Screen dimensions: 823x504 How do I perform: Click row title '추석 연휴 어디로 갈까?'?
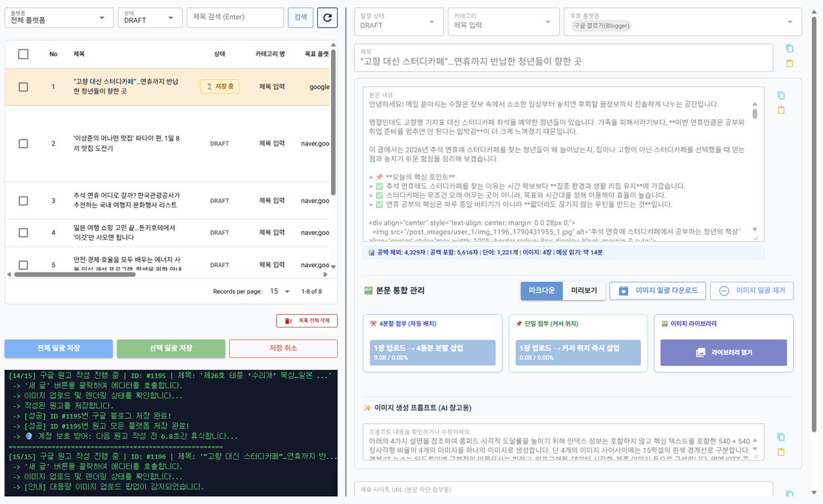[x=127, y=201]
